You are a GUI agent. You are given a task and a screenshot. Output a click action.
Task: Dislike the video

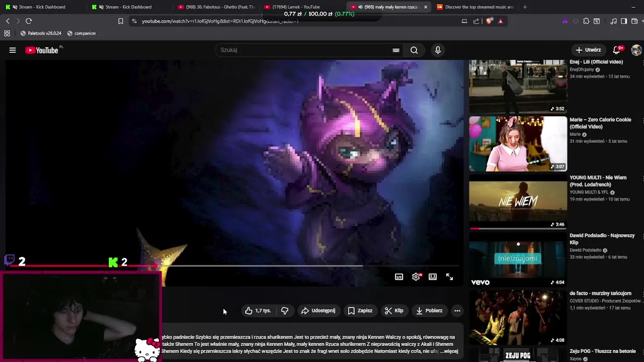(x=285, y=311)
